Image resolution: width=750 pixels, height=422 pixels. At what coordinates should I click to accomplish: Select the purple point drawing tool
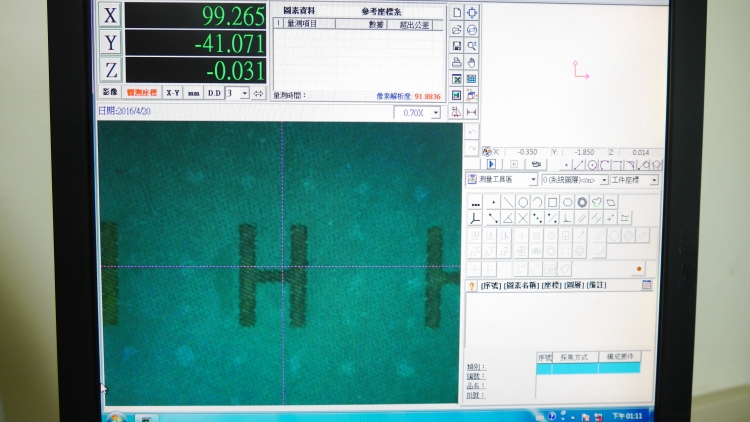(x=566, y=165)
